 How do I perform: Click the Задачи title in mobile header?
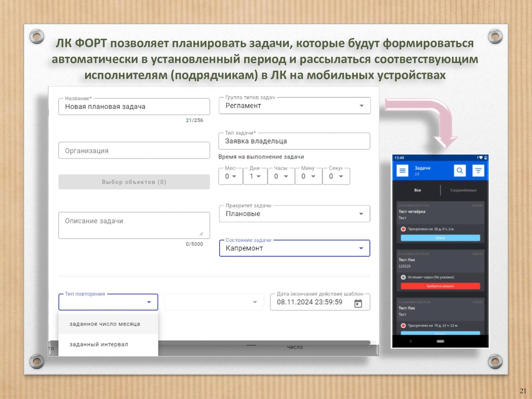pyautogui.click(x=422, y=168)
